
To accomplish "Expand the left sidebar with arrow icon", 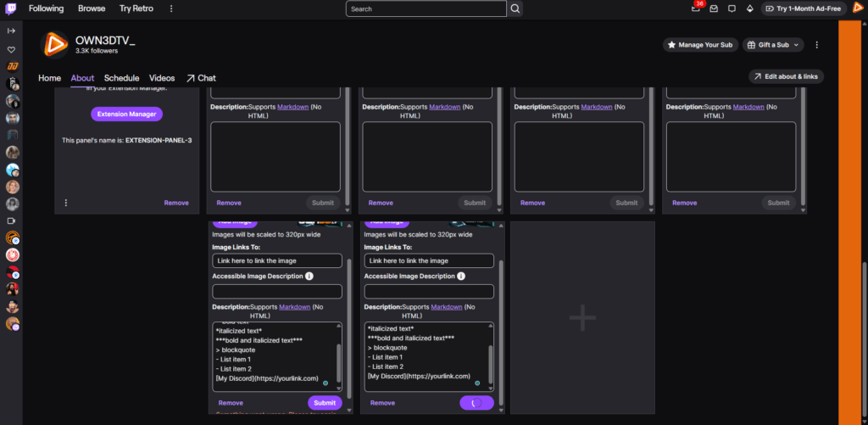I will [11, 31].
